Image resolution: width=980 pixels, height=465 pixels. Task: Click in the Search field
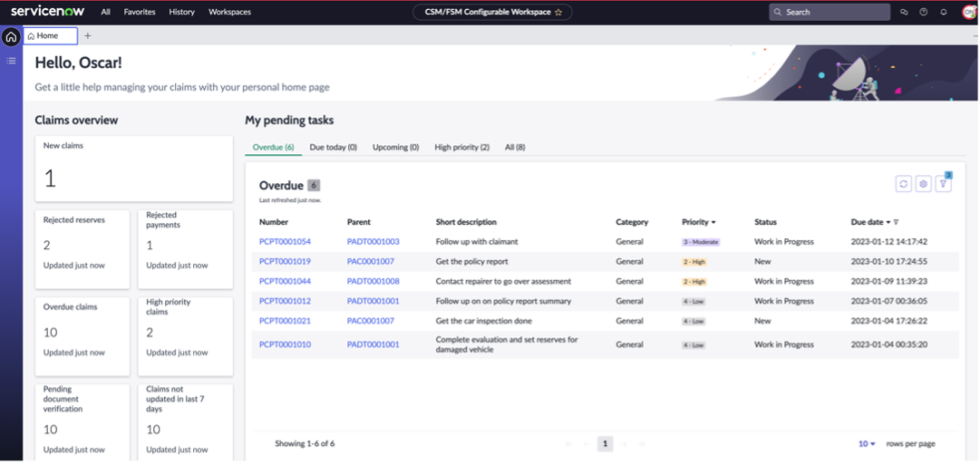click(x=830, y=12)
